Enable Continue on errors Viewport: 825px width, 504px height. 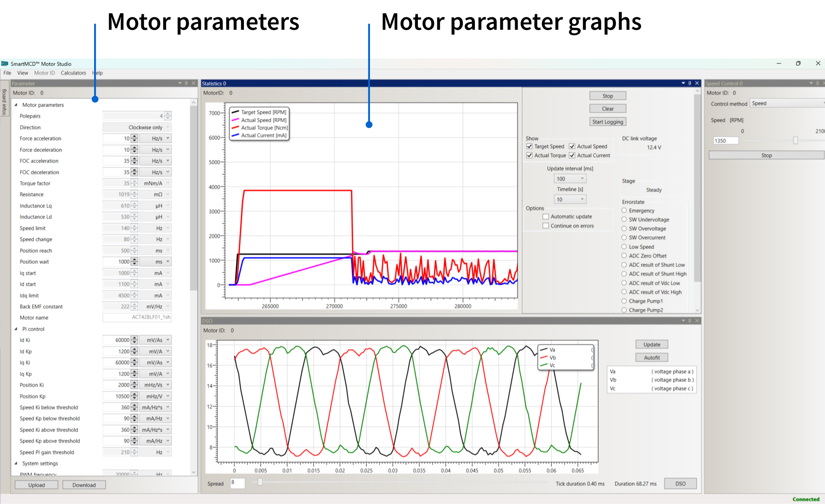point(546,225)
